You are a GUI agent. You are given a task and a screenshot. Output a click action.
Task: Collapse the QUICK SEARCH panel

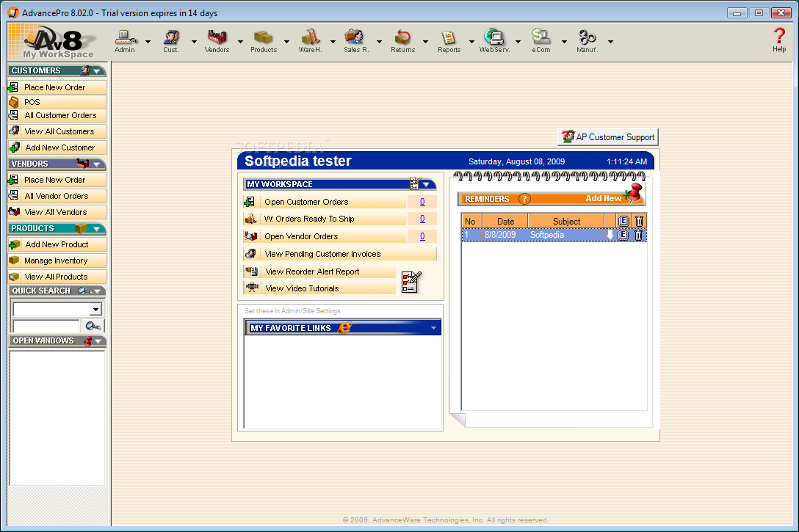pos(97,291)
